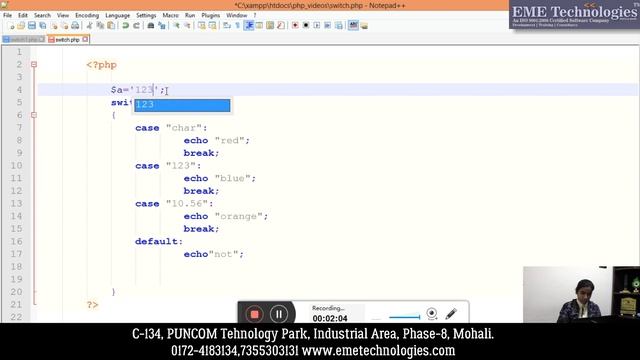Cut selection with the scissors icon

[89, 26]
